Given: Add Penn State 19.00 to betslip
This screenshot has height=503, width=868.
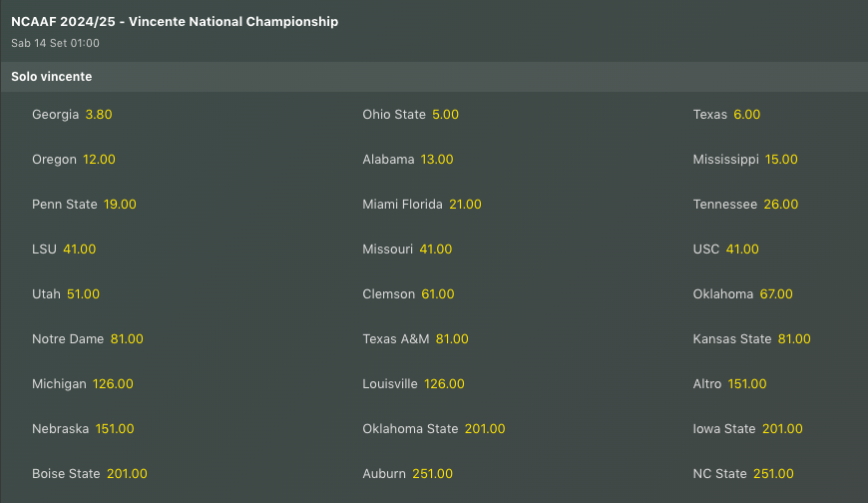Looking at the screenshot, I should pyautogui.click(x=120, y=205).
